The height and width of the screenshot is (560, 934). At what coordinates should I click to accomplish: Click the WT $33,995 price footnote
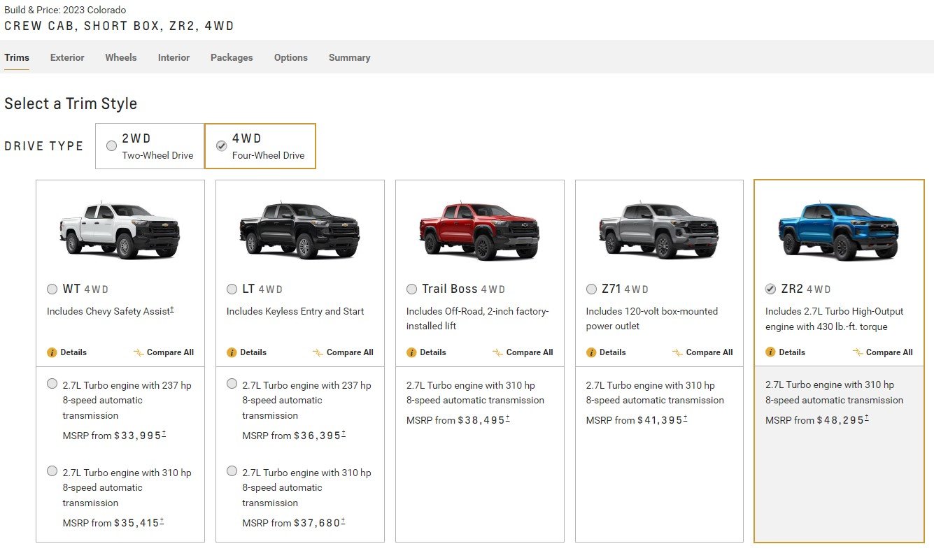[164, 433]
